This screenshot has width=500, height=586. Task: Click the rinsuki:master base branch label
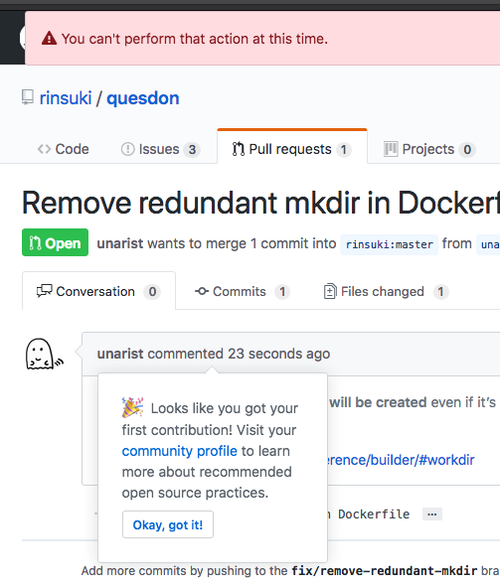[389, 244]
